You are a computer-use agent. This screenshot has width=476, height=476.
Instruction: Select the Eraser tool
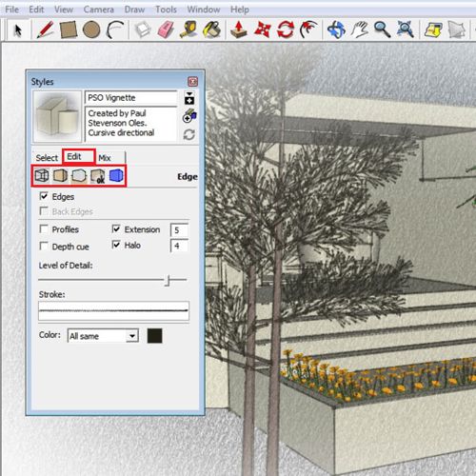[166, 30]
